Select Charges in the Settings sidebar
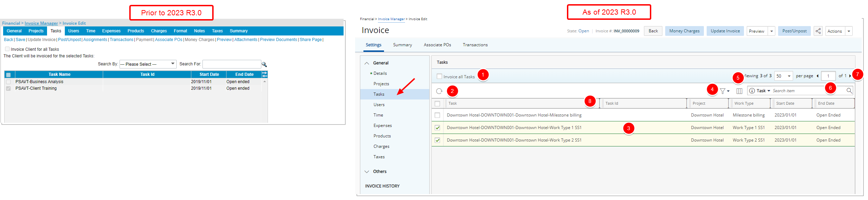 point(381,146)
